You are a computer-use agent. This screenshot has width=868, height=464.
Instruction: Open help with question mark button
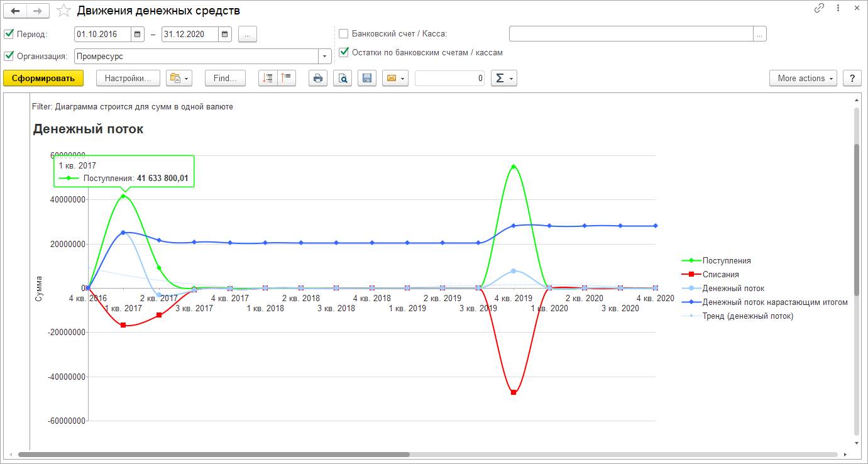852,78
